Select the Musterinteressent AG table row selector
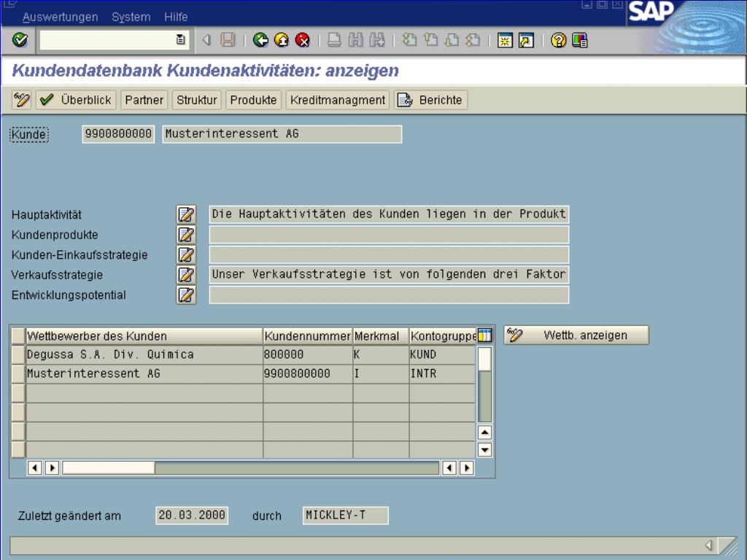 click(18, 374)
